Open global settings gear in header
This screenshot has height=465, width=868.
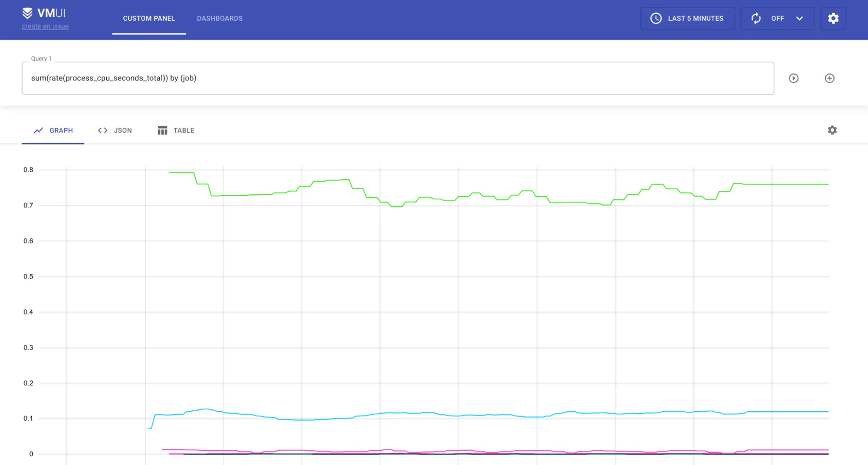pos(833,18)
